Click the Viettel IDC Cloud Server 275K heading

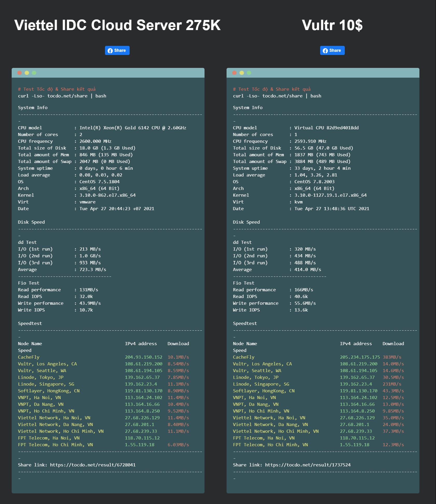[x=117, y=25]
